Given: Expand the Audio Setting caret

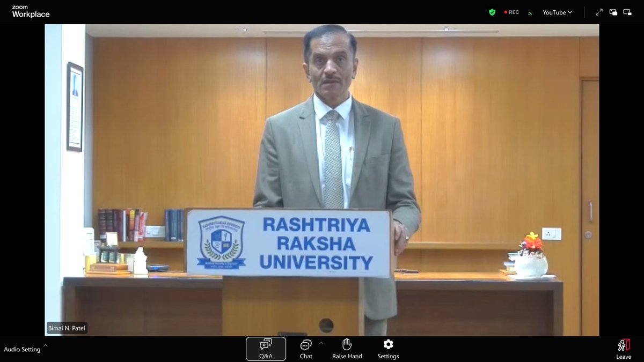Looking at the screenshot, I should [46, 346].
